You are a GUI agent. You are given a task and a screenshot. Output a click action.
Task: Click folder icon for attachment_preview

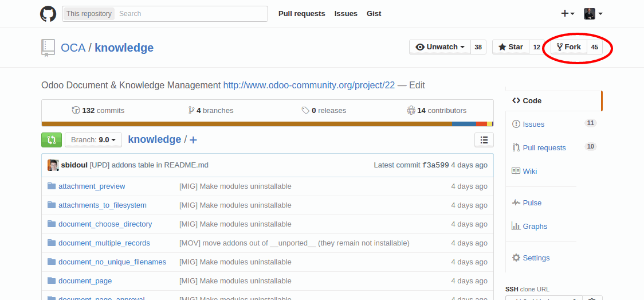coord(52,186)
